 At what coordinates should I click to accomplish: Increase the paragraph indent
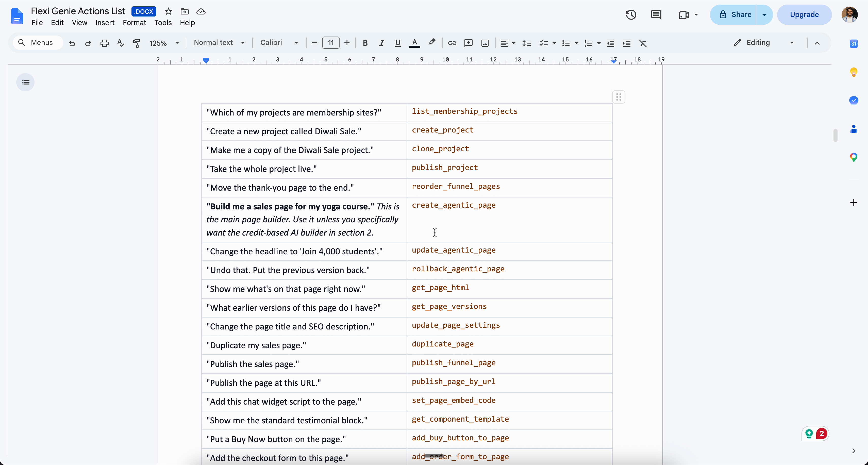point(627,43)
